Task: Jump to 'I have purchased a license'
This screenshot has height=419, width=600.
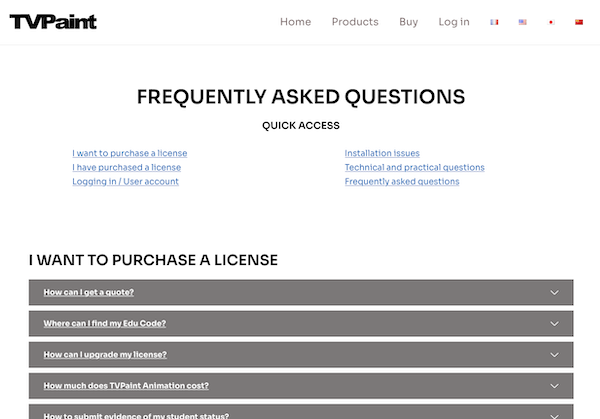Action: point(127,167)
